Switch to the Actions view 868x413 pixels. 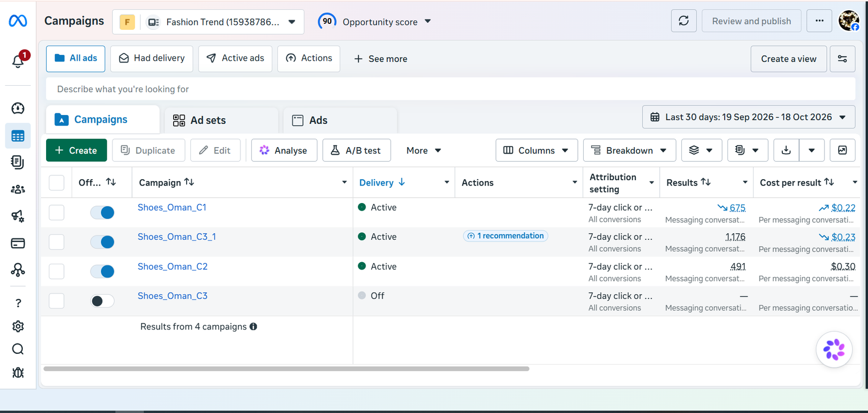309,59
